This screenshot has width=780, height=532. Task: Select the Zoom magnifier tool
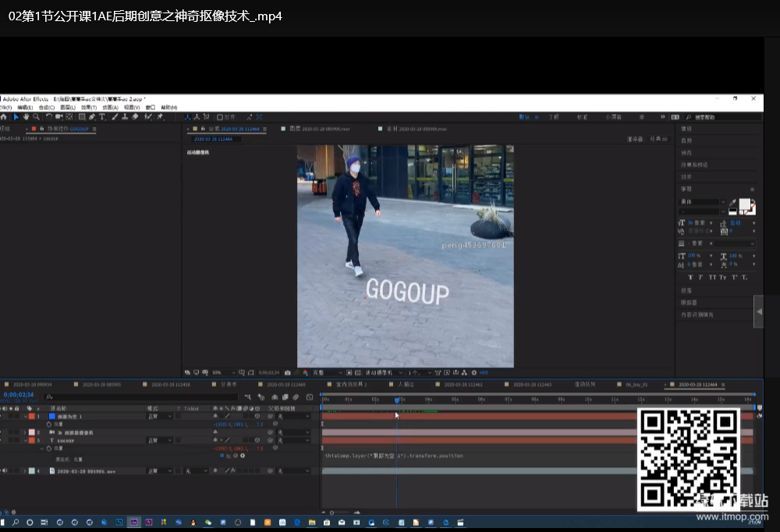coord(36,117)
